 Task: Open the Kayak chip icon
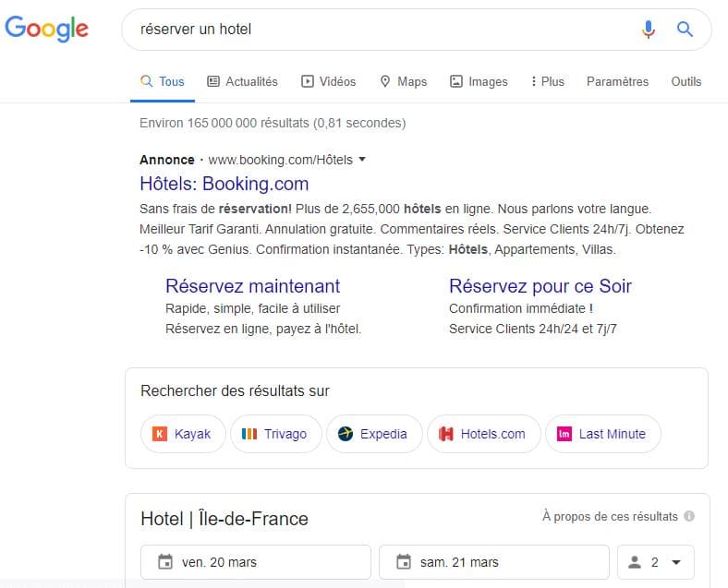pyautogui.click(x=160, y=434)
